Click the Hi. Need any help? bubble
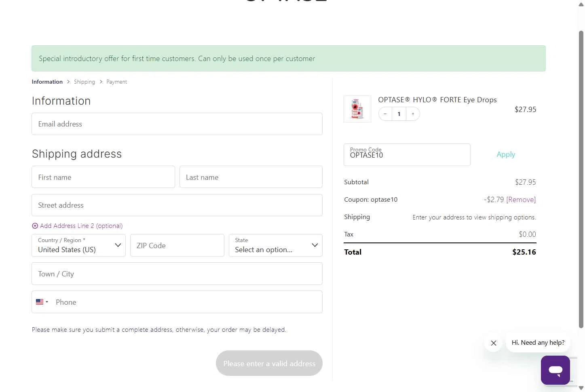This screenshot has height=392, width=585. click(x=538, y=343)
